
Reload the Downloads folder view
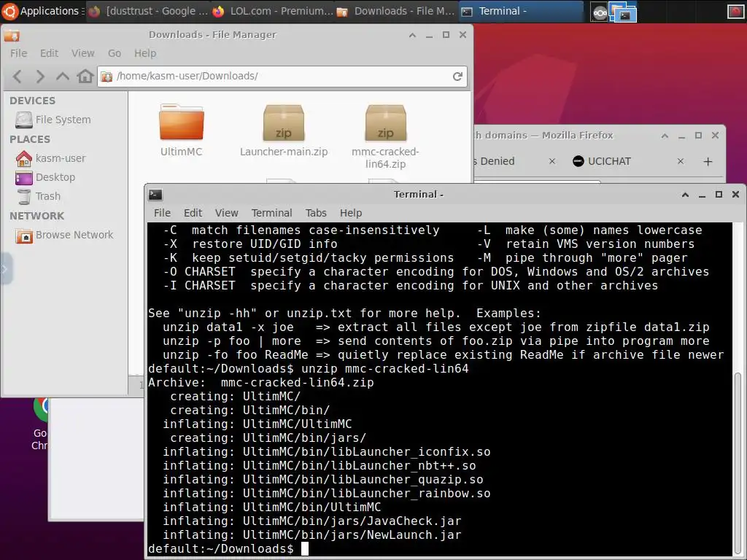[457, 76]
